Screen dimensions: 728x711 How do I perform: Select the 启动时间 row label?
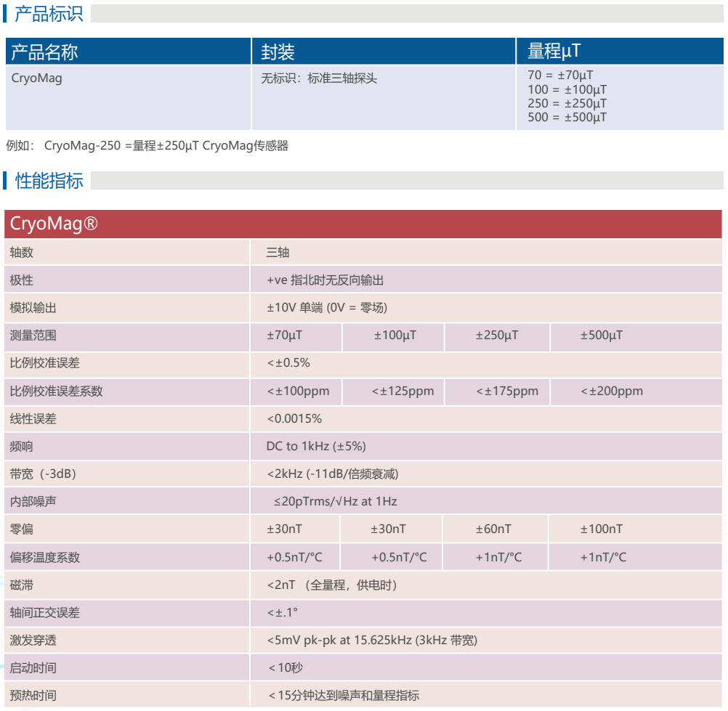pos(33,668)
